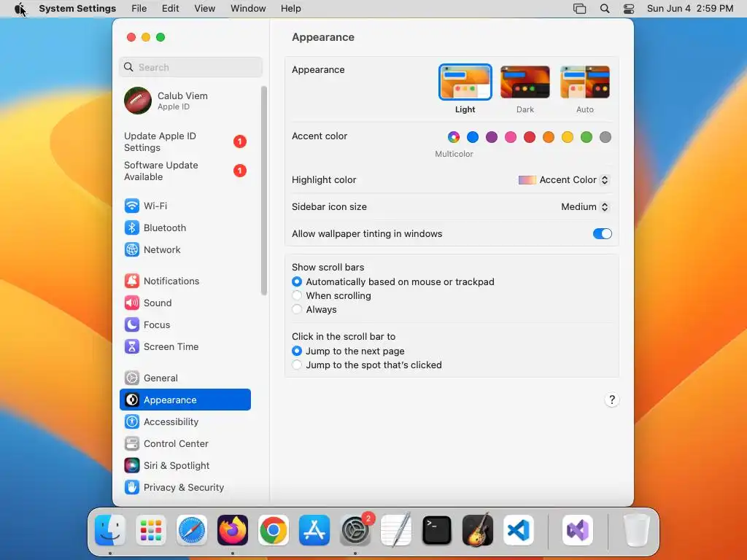Open Highlight color Accent Color dropdown

coord(564,180)
